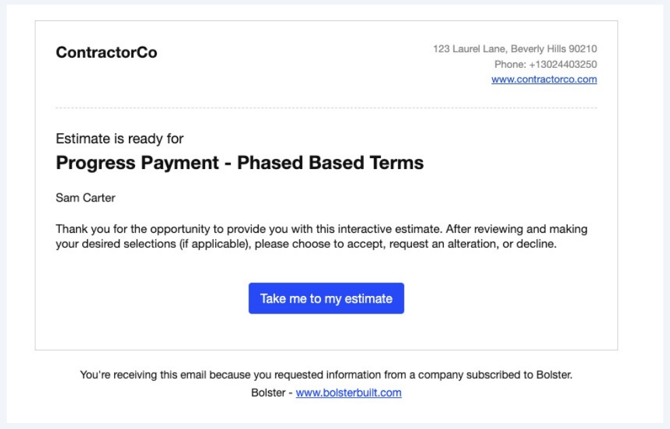Click the recipient name Sam Carter
The image size is (670, 429).
(85, 198)
